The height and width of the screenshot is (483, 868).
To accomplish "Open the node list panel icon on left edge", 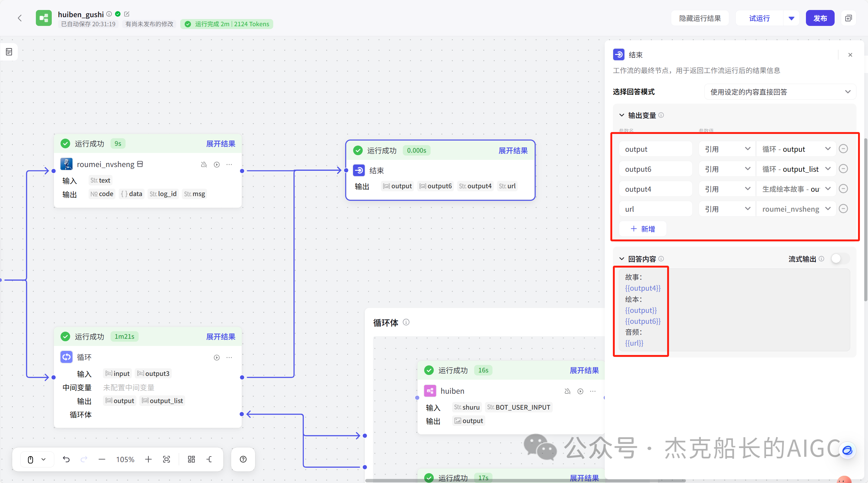I will pyautogui.click(x=8, y=52).
